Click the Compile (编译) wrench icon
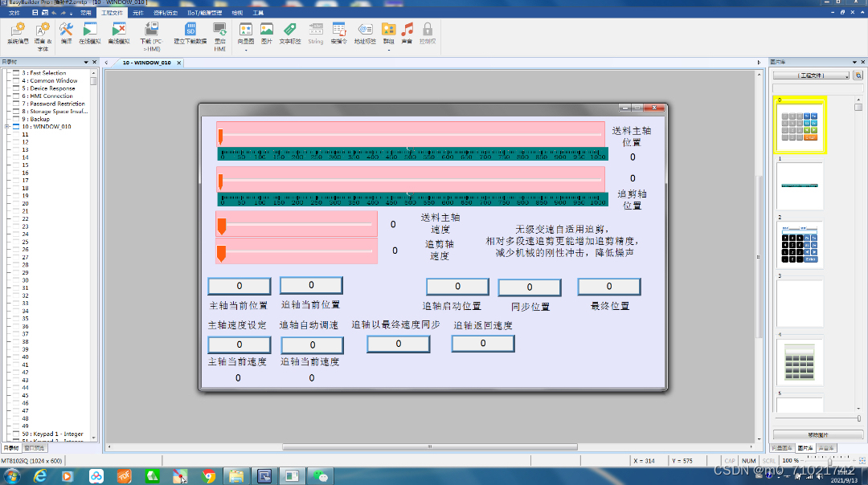868x485 pixels. click(67, 33)
